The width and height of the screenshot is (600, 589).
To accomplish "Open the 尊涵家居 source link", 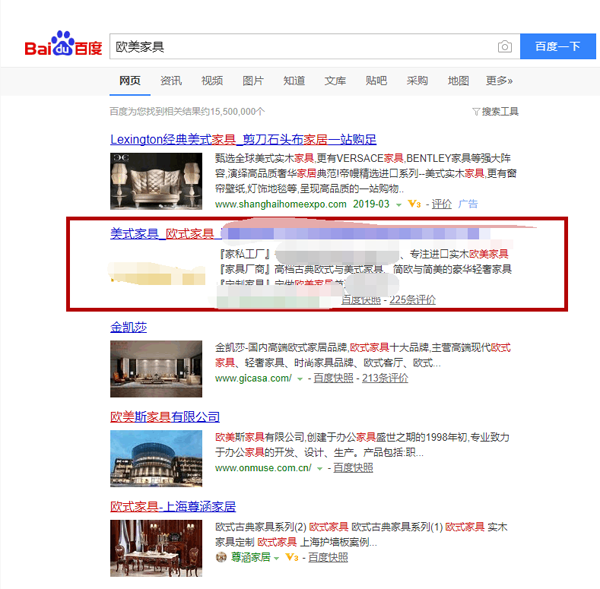I will coord(251,557).
